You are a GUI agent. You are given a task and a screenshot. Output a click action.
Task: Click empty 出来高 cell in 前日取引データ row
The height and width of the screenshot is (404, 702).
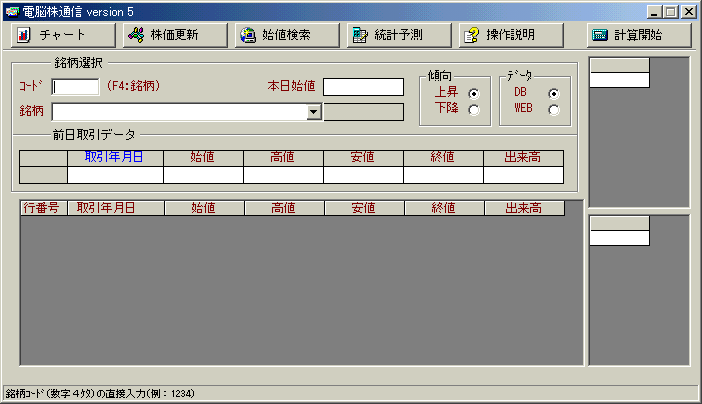[523, 175]
